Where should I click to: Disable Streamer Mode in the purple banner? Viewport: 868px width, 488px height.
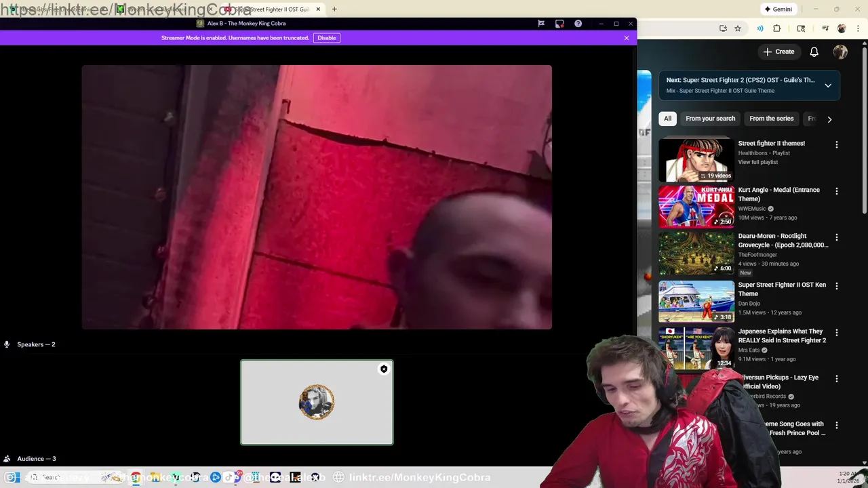point(327,38)
